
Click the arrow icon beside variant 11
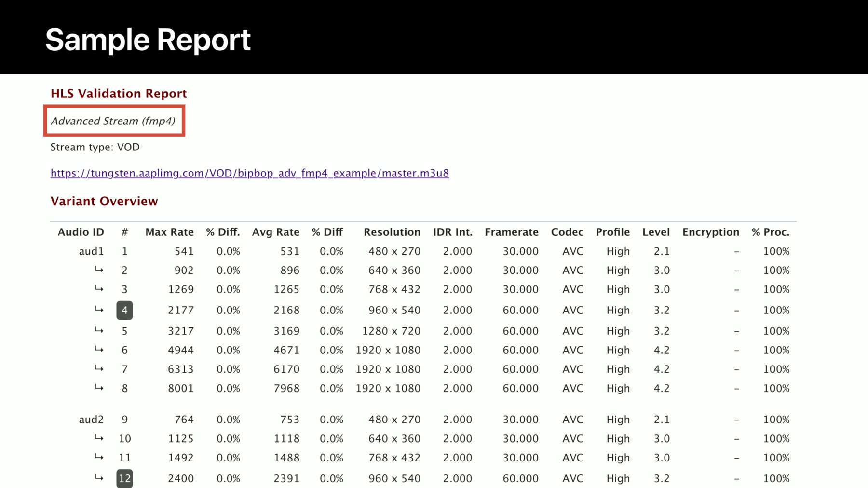coord(99,457)
